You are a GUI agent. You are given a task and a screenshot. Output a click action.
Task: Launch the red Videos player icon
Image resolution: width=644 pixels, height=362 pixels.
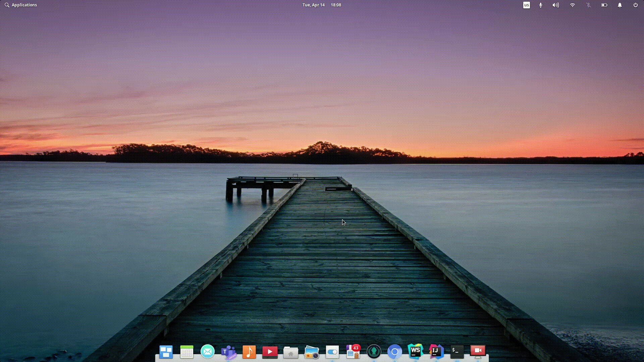pyautogui.click(x=270, y=352)
